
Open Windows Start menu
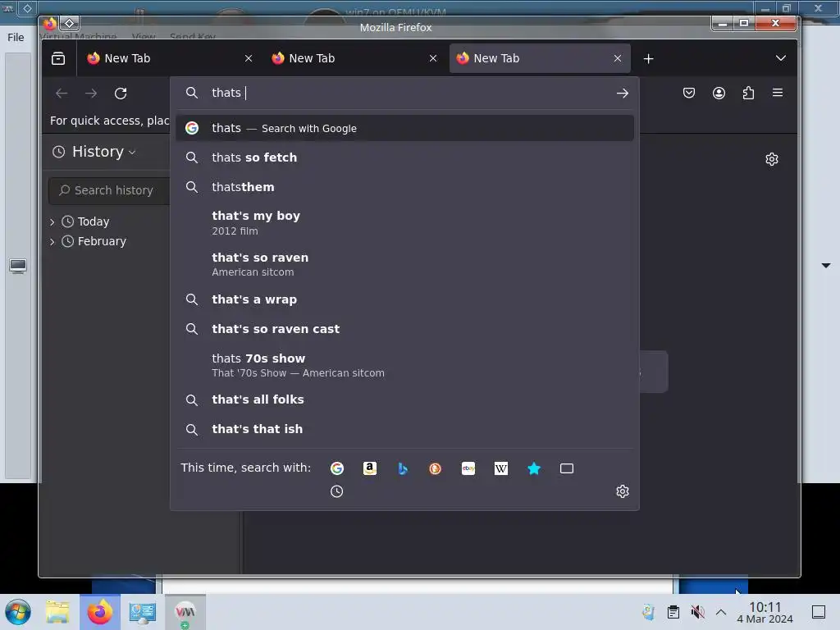tap(18, 612)
